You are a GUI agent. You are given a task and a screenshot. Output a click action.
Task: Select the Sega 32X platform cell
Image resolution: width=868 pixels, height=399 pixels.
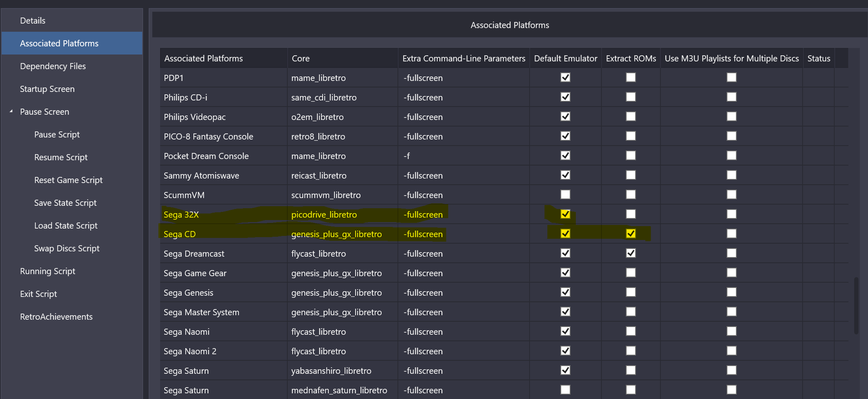click(x=224, y=214)
